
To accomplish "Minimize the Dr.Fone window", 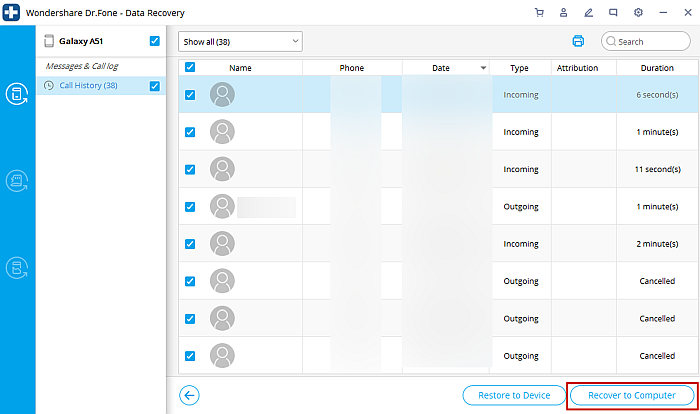I will pos(663,13).
